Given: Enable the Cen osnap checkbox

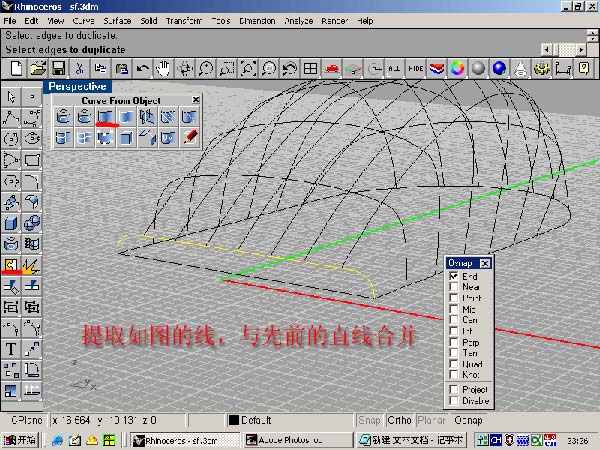Looking at the screenshot, I should (x=454, y=320).
